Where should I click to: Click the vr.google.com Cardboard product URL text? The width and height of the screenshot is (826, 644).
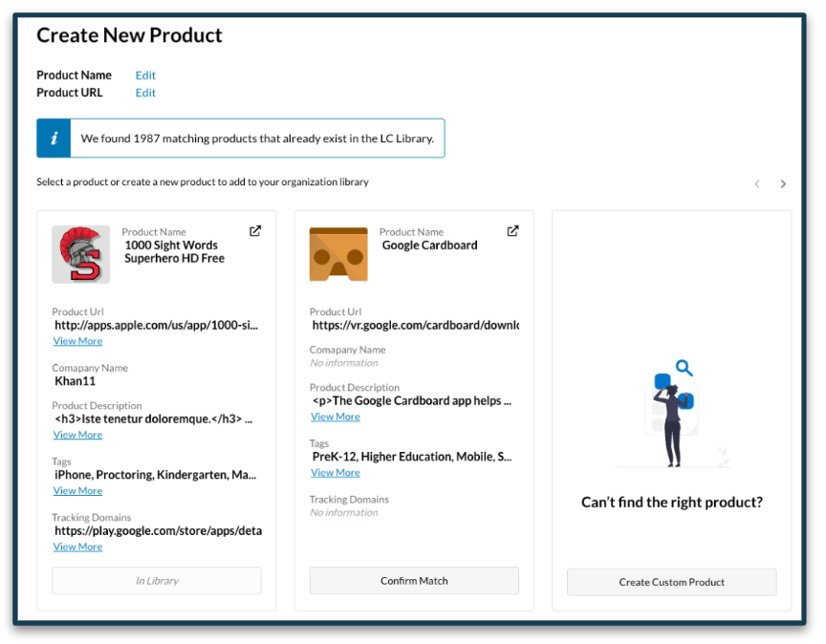[415, 326]
